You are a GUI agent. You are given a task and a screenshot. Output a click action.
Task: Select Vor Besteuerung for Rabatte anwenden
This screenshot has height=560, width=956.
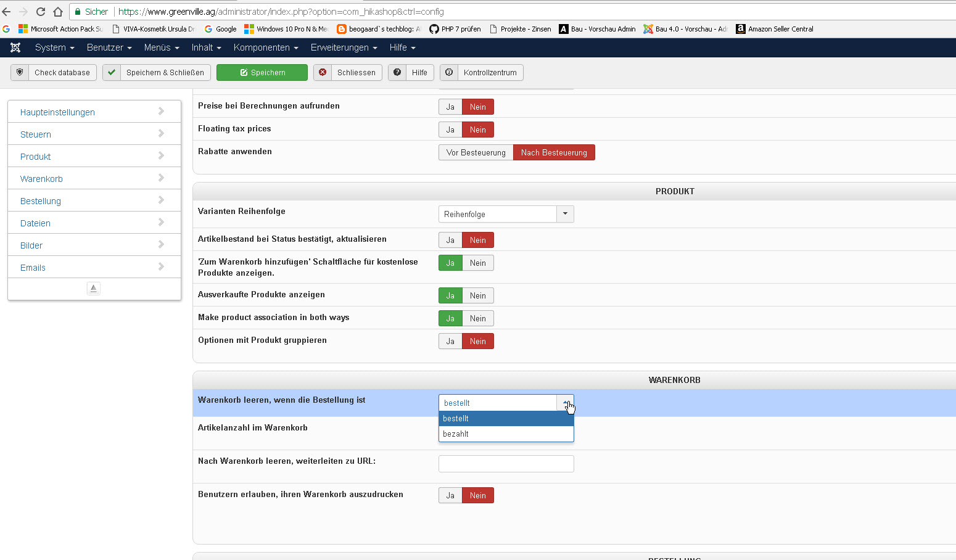(x=476, y=152)
